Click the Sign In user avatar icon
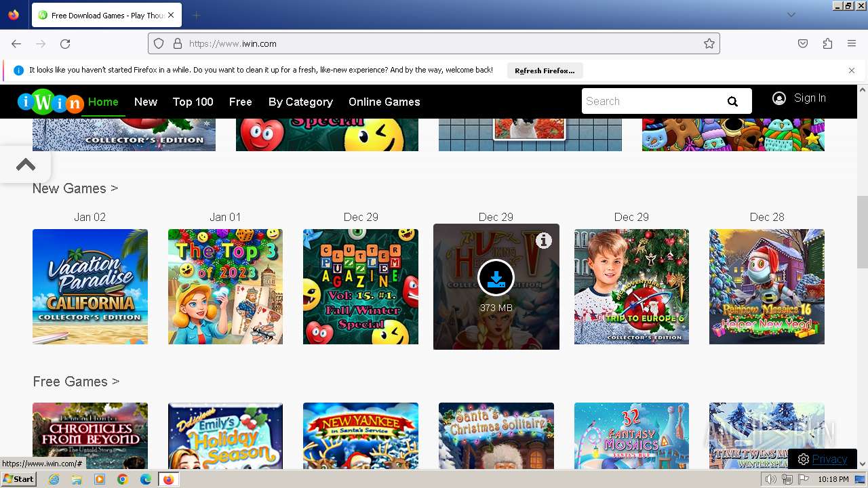 pos(779,98)
